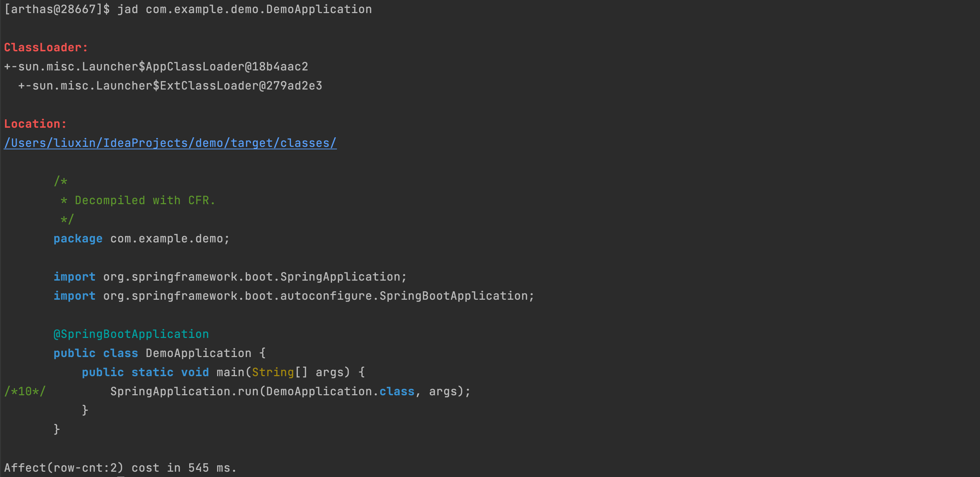Click the 'static' keyword in main method
This screenshot has width=980, height=477.
click(x=152, y=372)
